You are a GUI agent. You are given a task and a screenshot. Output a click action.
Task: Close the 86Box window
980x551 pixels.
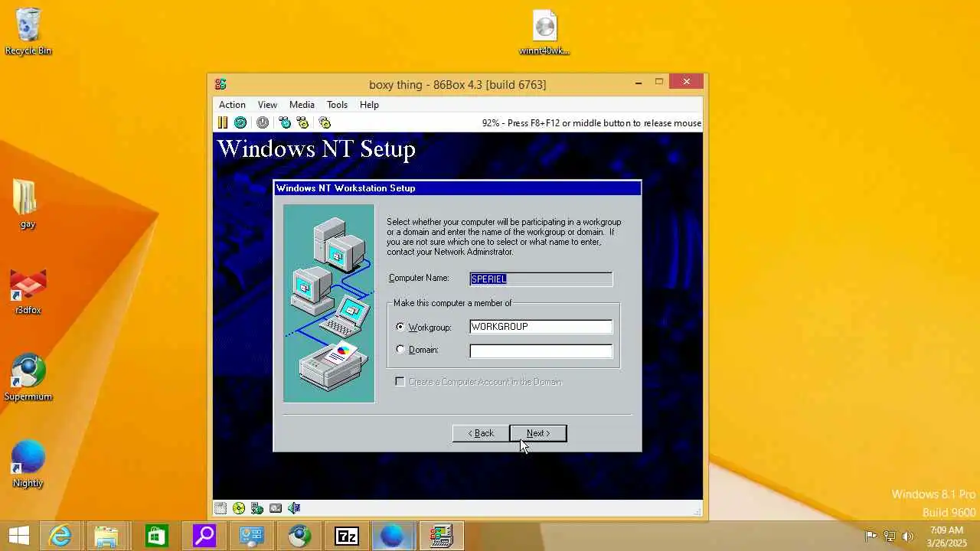click(x=686, y=81)
